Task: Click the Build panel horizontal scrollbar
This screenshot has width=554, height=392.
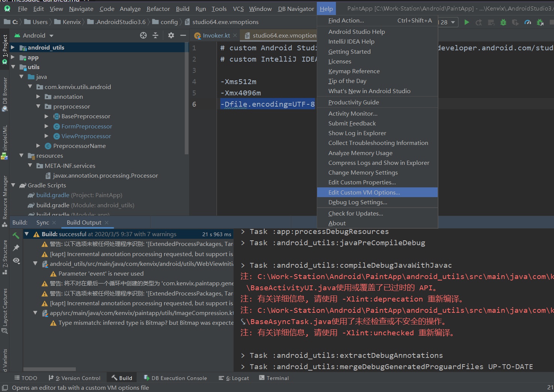Action: (x=50, y=369)
